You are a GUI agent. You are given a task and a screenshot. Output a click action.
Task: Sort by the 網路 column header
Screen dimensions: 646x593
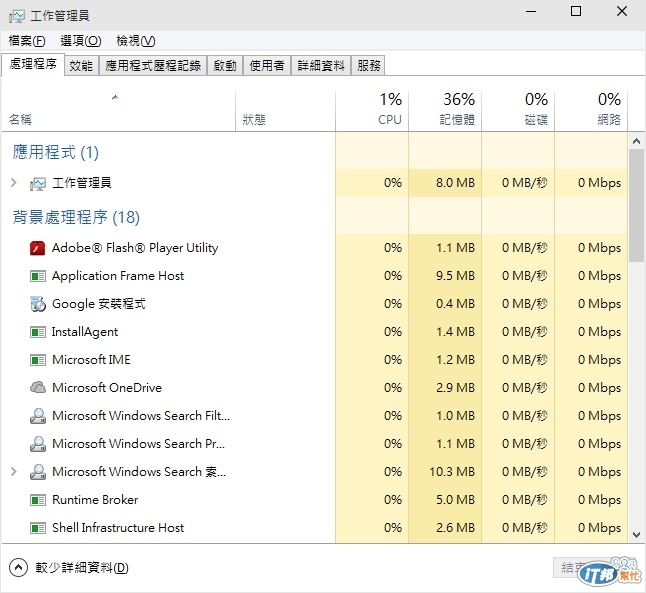591,111
